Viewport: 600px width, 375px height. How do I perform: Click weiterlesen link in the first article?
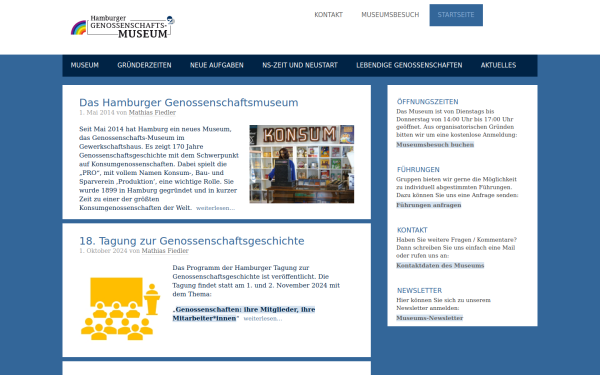coord(215,208)
